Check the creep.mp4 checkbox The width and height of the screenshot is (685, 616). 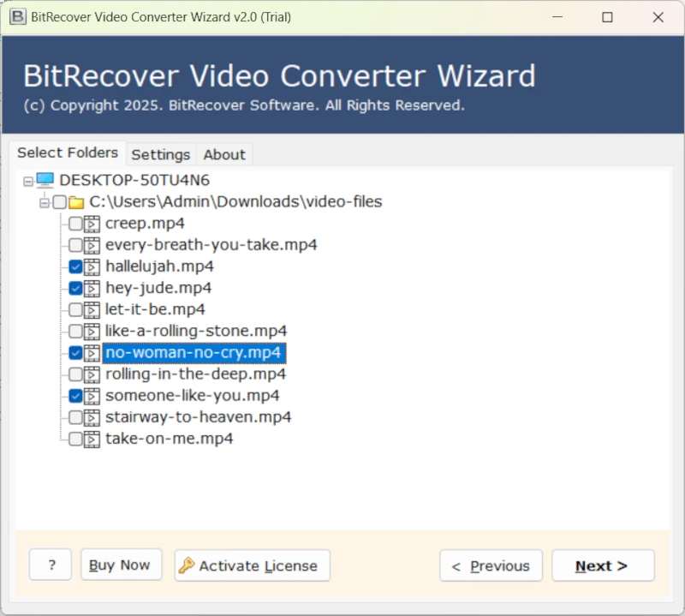click(75, 224)
